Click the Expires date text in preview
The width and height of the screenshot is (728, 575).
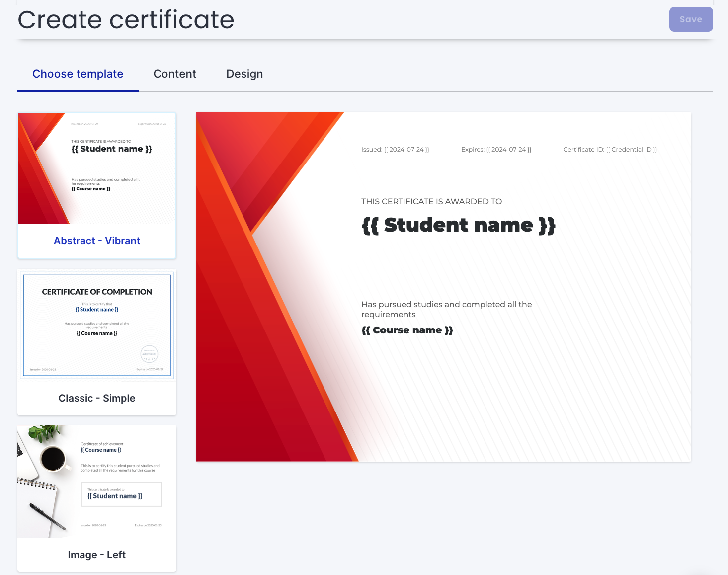496,150
